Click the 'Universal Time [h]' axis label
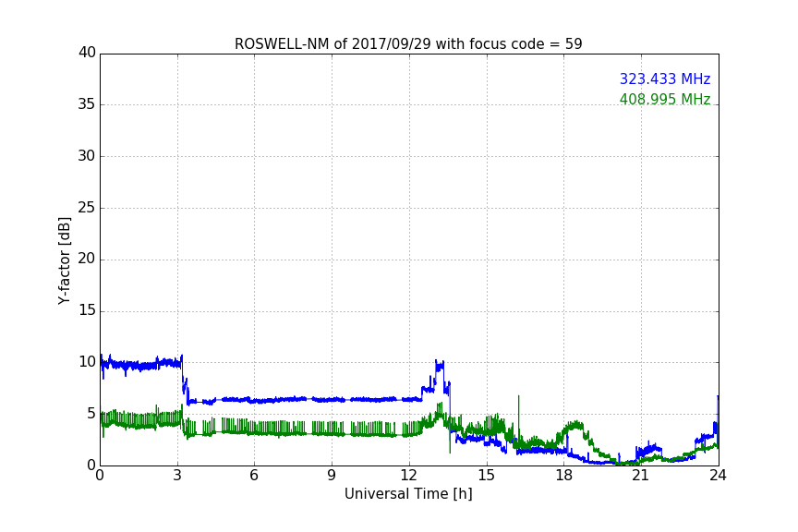The height and width of the screenshot is (532, 798). (x=408, y=494)
